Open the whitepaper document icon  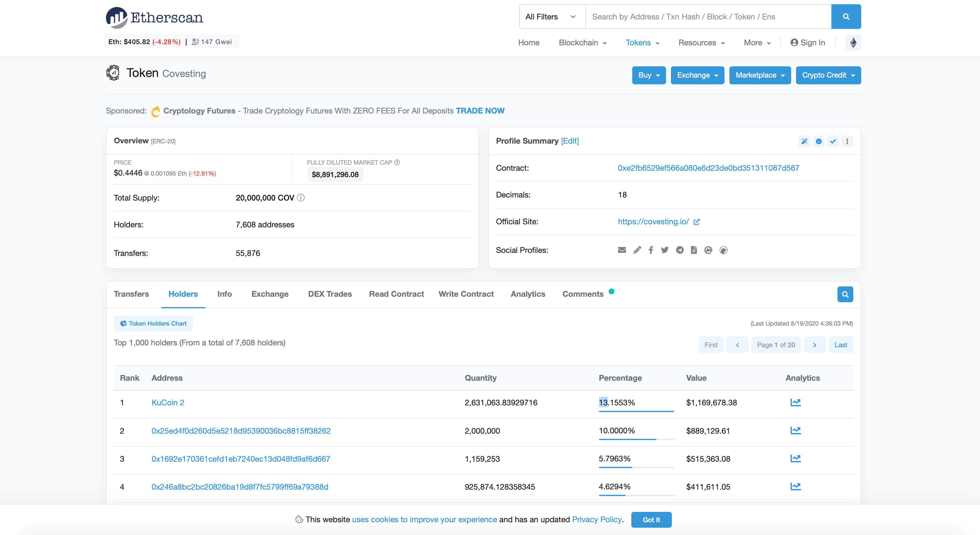pyautogui.click(x=694, y=250)
